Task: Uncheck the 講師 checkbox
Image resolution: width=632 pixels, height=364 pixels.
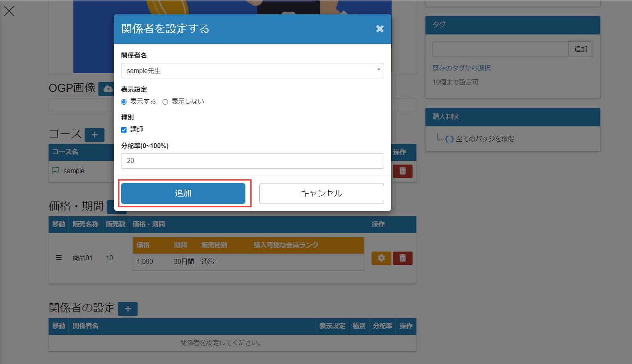Action: [x=124, y=130]
